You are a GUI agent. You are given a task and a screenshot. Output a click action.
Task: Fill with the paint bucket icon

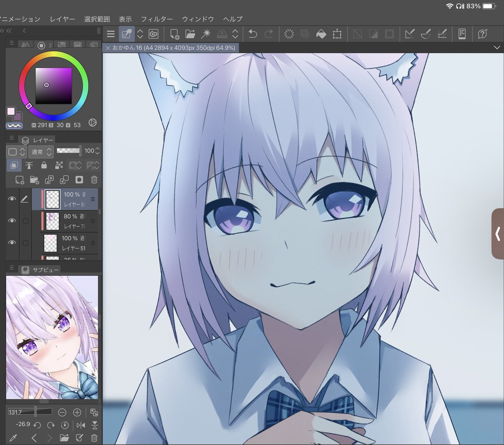(321, 34)
